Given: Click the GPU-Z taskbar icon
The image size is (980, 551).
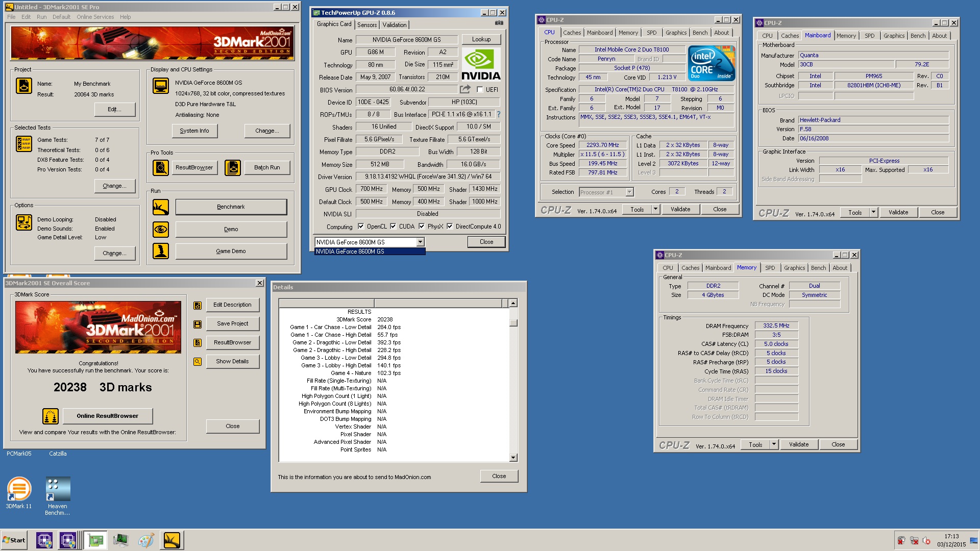Looking at the screenshot, I should (x=95, y=540).
